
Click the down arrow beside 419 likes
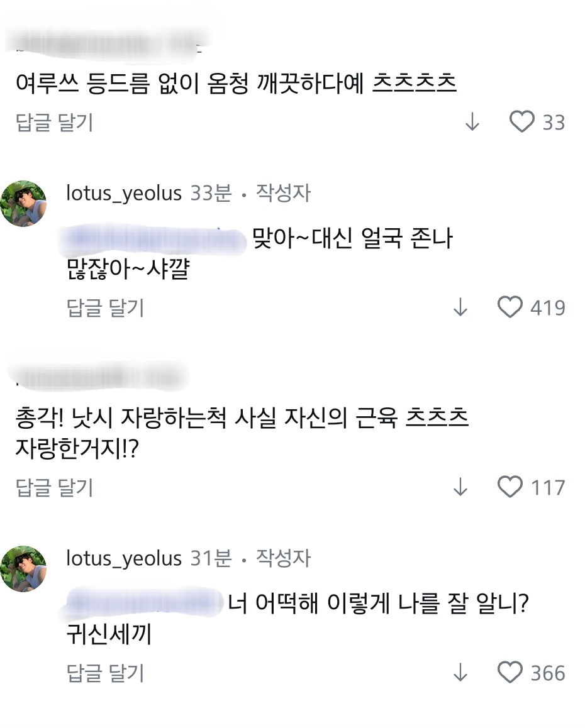[x=461, y=307]
